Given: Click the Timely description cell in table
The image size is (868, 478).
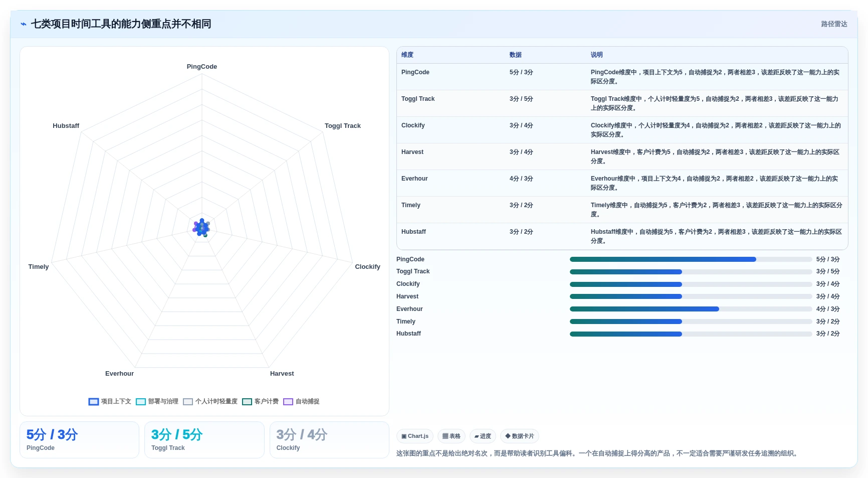Looking at the screenshot, I should point(716,210).
